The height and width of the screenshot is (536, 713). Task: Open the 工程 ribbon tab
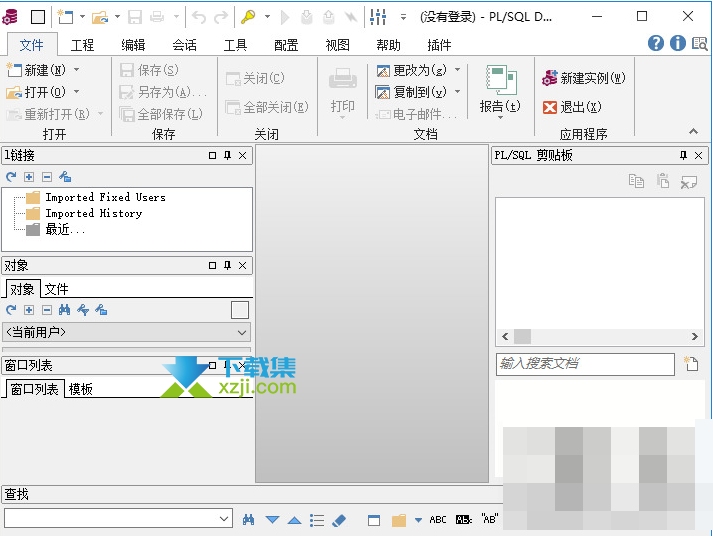[82, 45]
